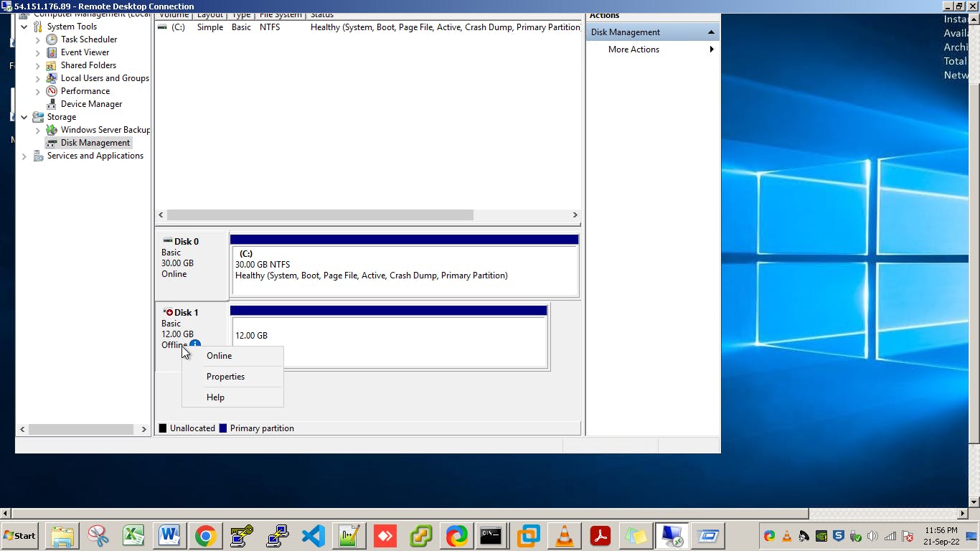Click the Disk 1 offline drive icon
980x551 pixels.
(168, 312)
